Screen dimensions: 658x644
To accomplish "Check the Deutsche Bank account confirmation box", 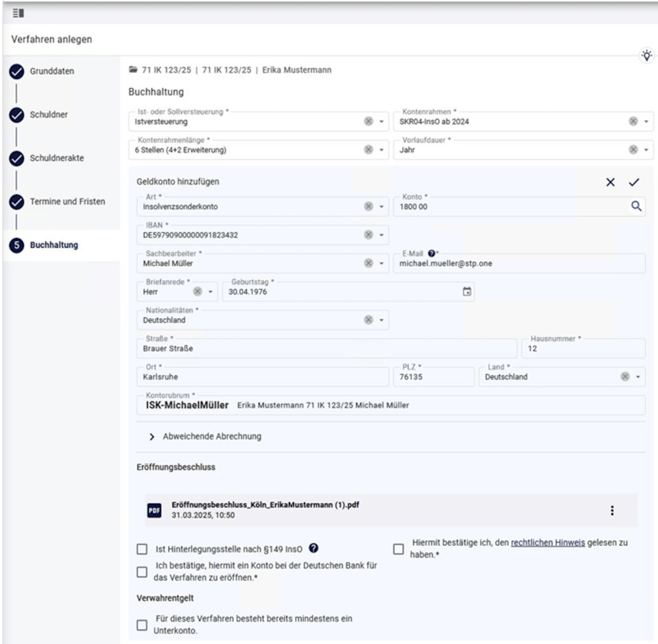I will click(x=142, y=572).
